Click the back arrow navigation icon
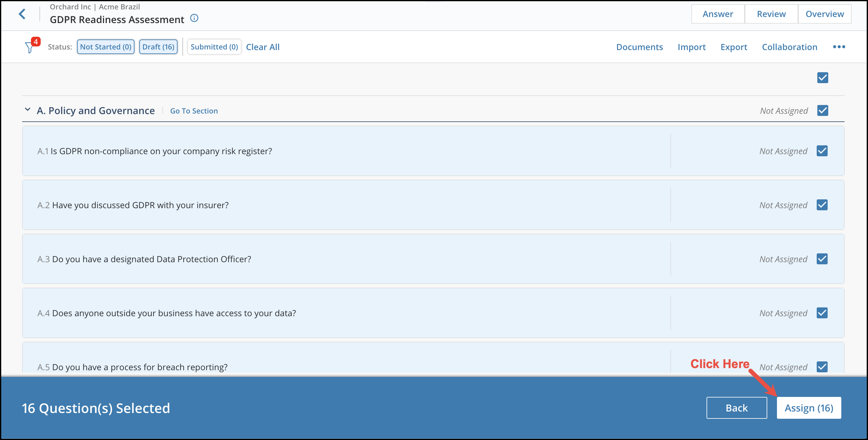The width and height of the screenshot is (868, 440). [x=21, y=14]
